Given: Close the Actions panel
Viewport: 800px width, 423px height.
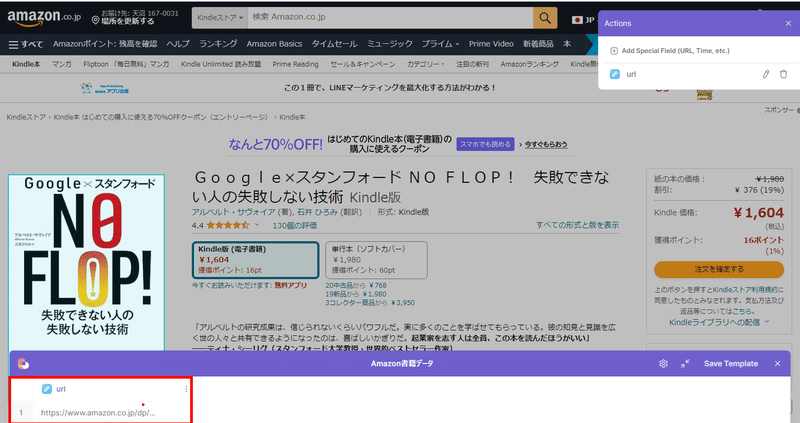Looking at the screenshot, I should point(788,23).
